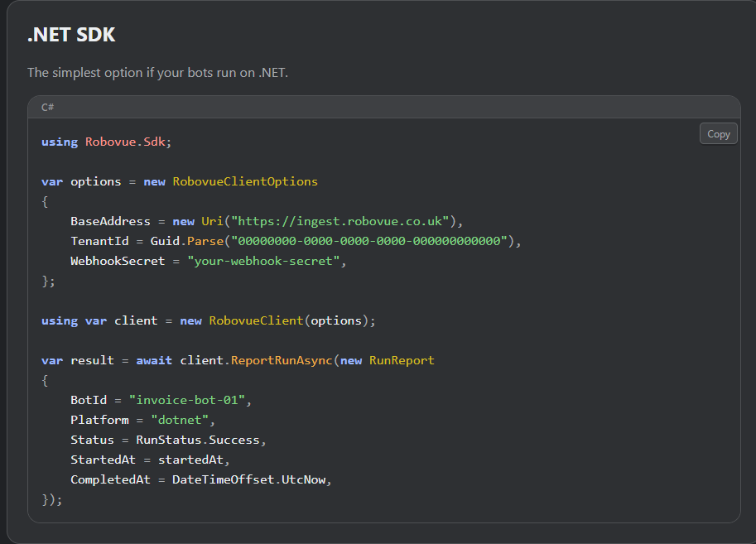Click the BotId property name

click(89, 400)
